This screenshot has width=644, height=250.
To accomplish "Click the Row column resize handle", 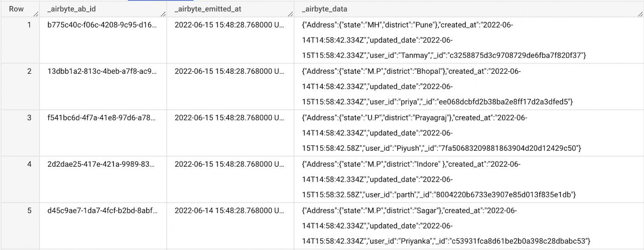I will 35,15.
